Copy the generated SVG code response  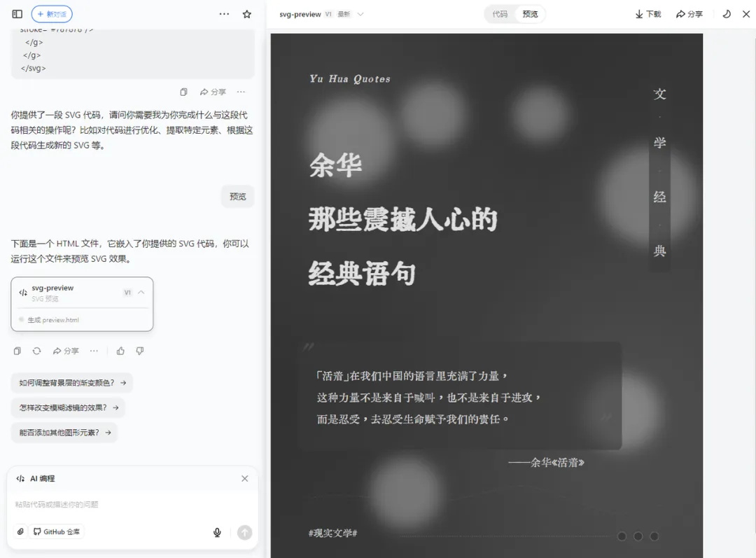(x=17, y=351)
